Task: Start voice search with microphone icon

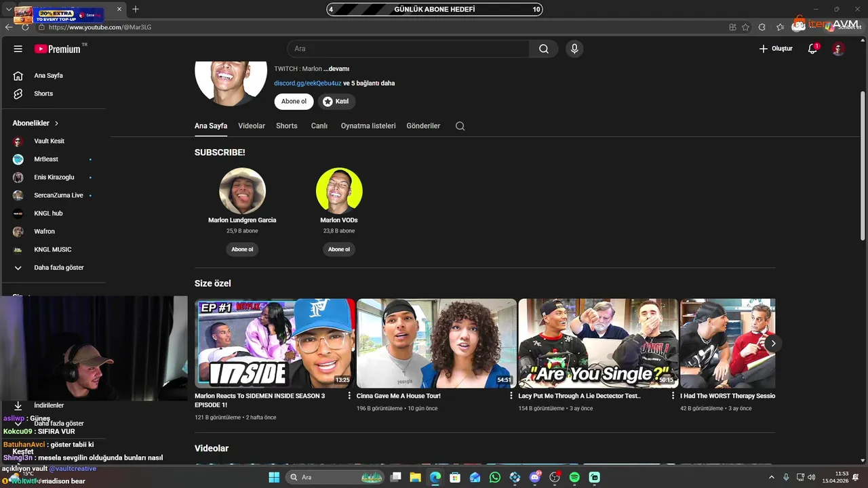Action: tap(574, 49)
